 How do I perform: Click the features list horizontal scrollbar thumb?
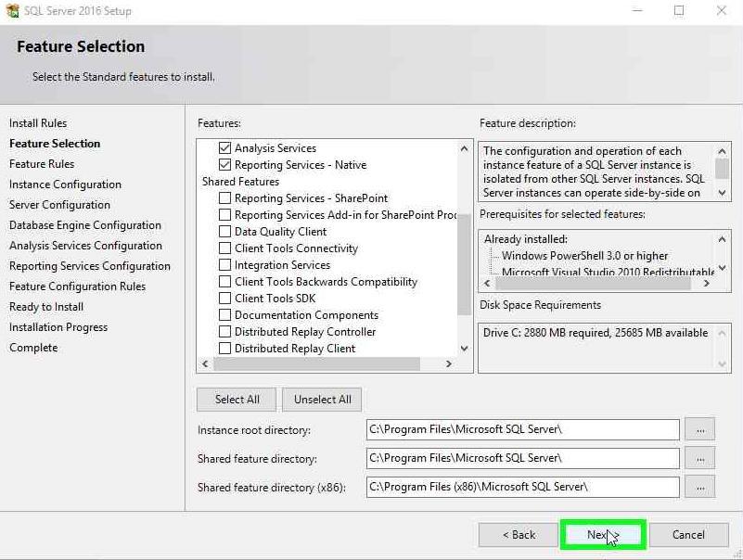click(x=316, y=363)
